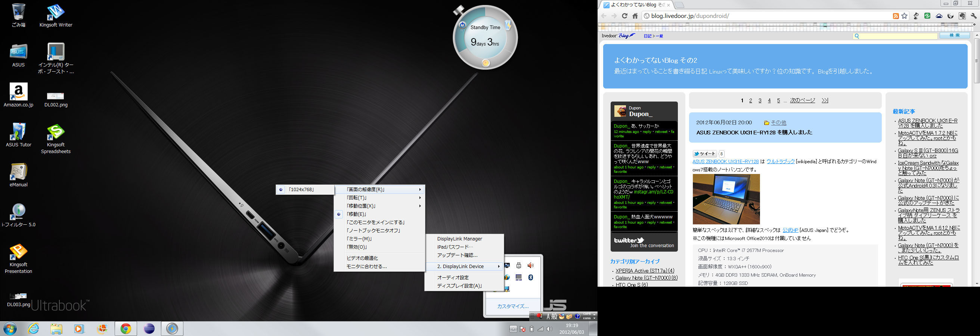Expand the 「移動位置(X)」 submenu
The image size is (980, 336).
coord(379,206)
